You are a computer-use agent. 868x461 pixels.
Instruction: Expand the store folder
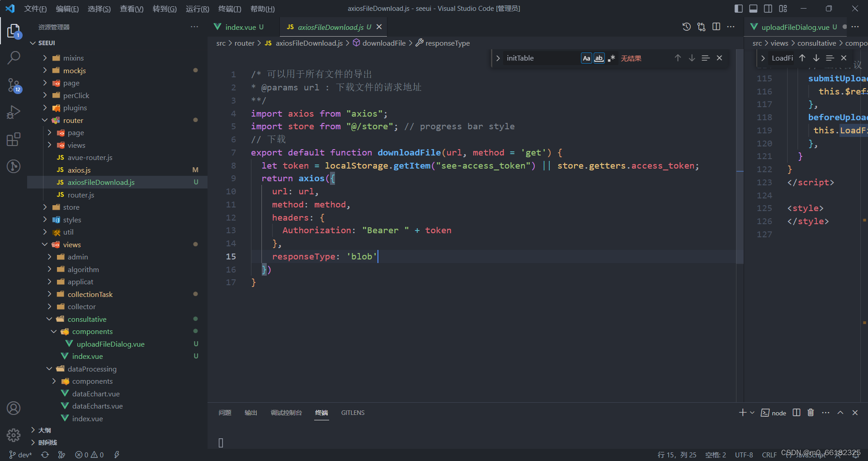click(117, 207)
